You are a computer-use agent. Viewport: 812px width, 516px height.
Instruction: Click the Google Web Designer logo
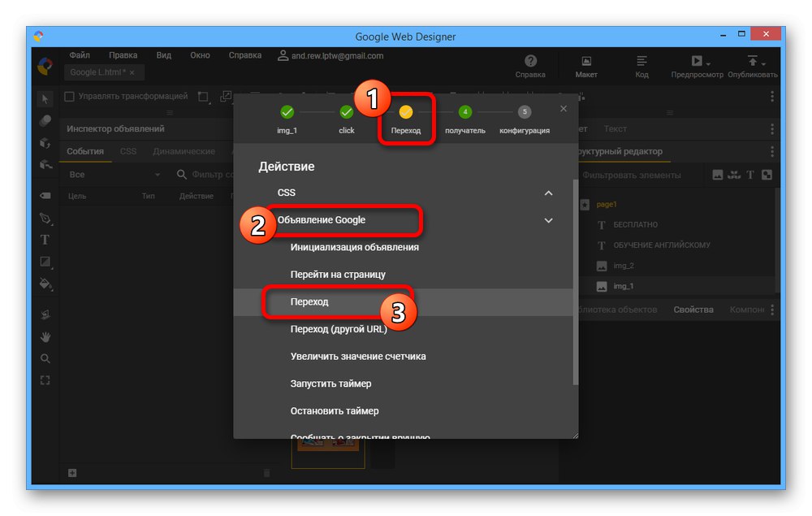[x=45, y=66]
